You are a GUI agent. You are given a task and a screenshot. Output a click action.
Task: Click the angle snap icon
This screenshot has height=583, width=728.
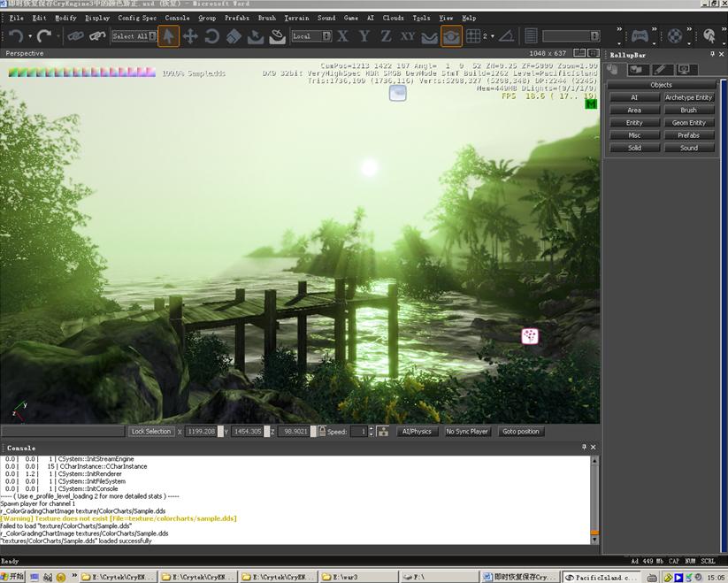pyautogui.click(x=505, y=36)
